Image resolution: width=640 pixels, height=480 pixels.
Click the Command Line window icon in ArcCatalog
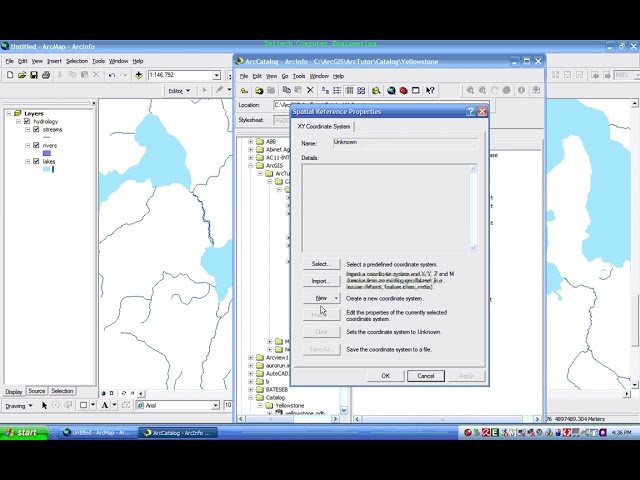point(416,91)
